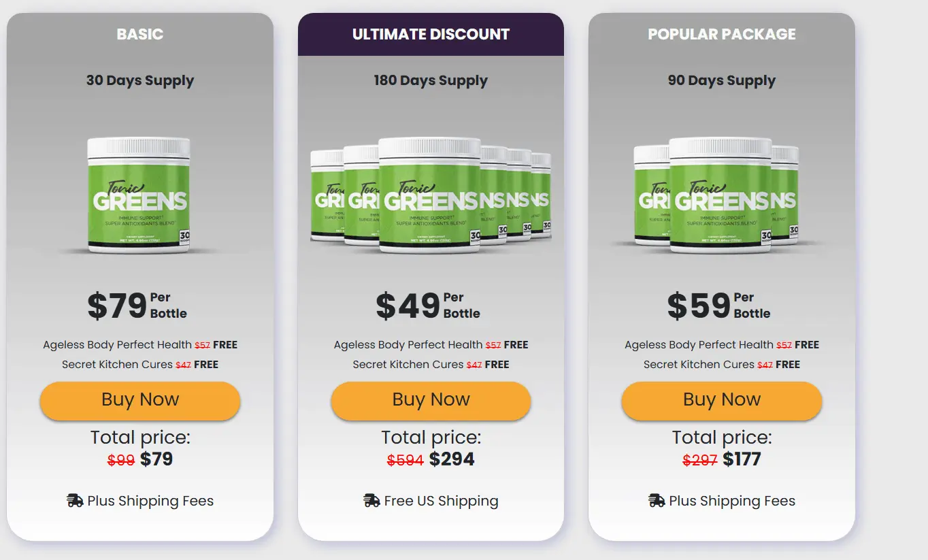The height and width of the screenshot is (560, 928).
Task: Click the crossed-out $594 price
Action: [405, 459]
